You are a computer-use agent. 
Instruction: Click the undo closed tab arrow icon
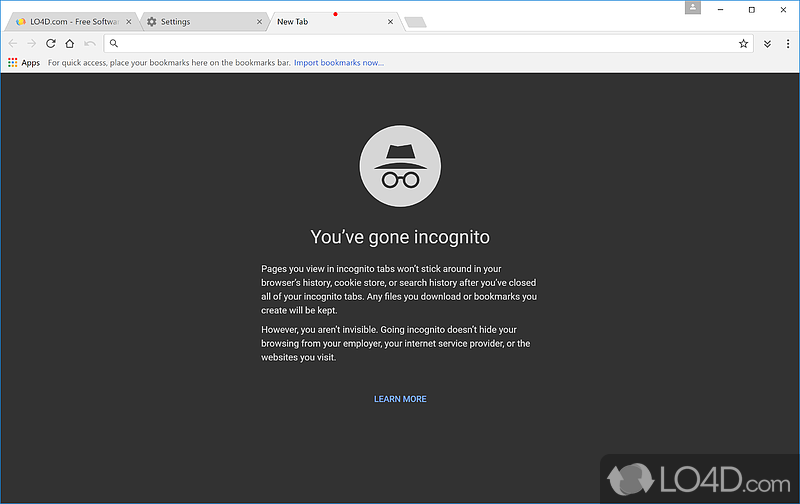tap(90, 44)
